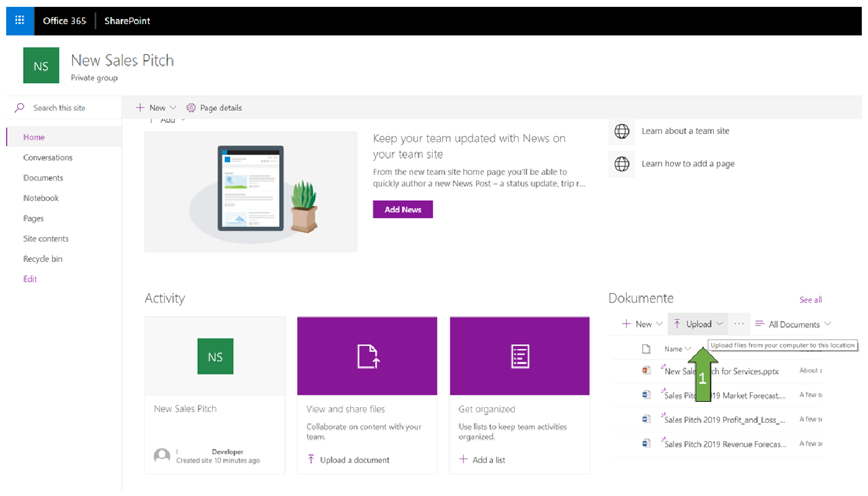Image resolution: width=868 pixels, height=496 pixels.
Task: Click the View and share files heading
Action: [x=345, y=409]
